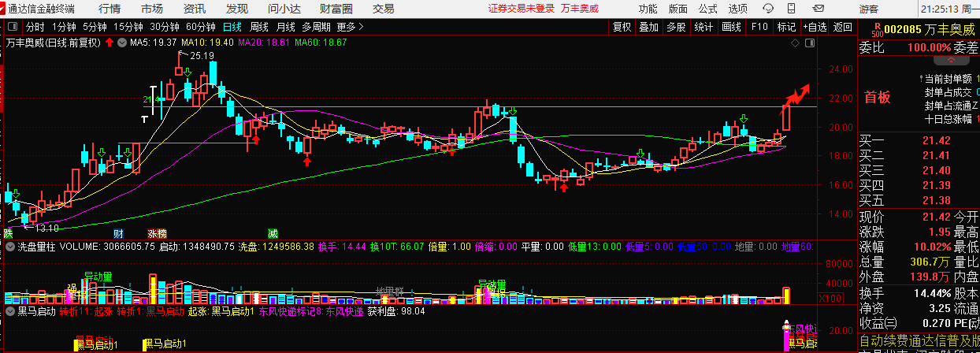Open the 资讯 menu
The width and height of the screenshot is (980, 353).
(194, 9)
